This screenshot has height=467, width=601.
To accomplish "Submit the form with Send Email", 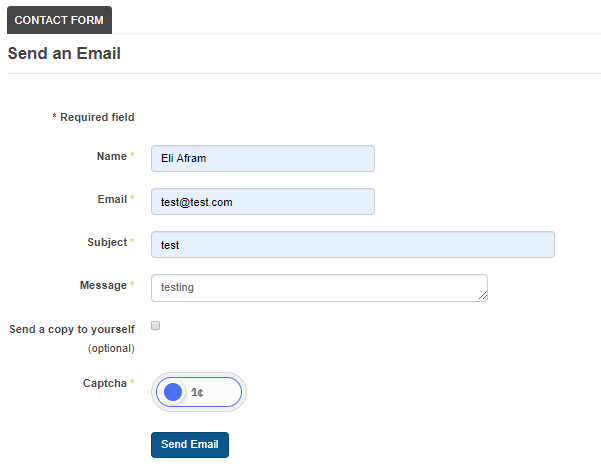I will coord(190,445).
